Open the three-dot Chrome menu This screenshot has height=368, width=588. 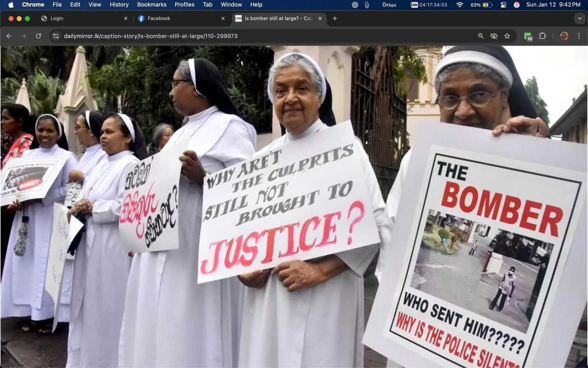579,36
